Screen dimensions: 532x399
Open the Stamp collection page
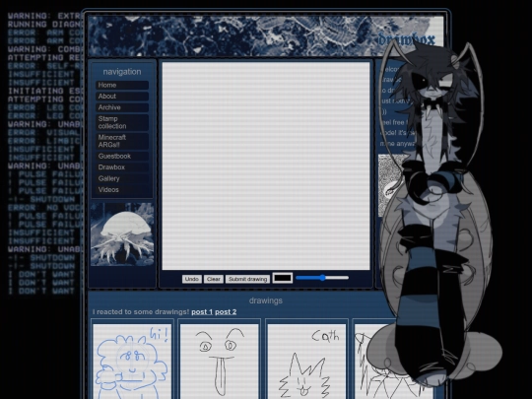(122, 122)
